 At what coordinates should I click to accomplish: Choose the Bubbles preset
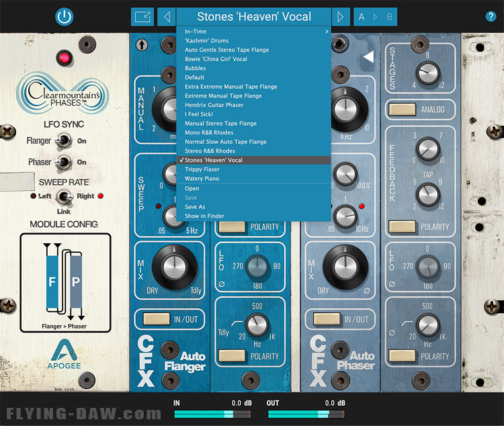tap(253, 68)
